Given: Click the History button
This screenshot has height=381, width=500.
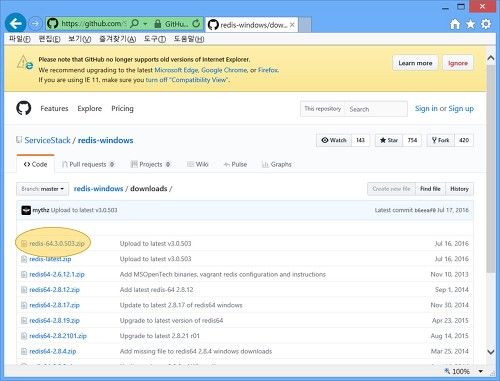Looking at the screenshot, I should pyautogui.click(x=459, y=189).
